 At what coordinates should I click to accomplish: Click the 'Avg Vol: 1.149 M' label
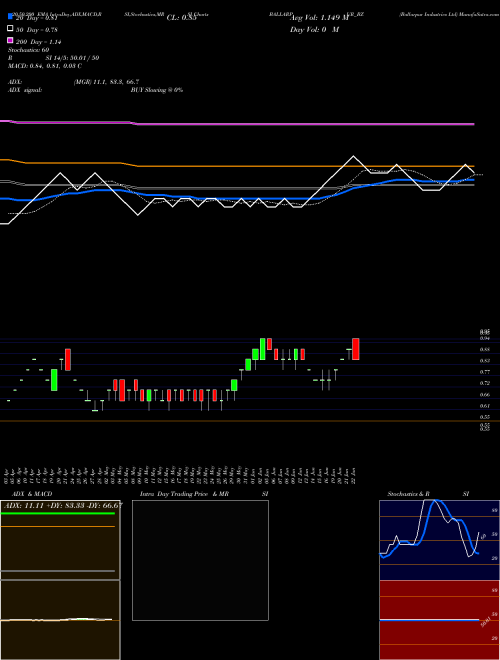click(319, 18)
